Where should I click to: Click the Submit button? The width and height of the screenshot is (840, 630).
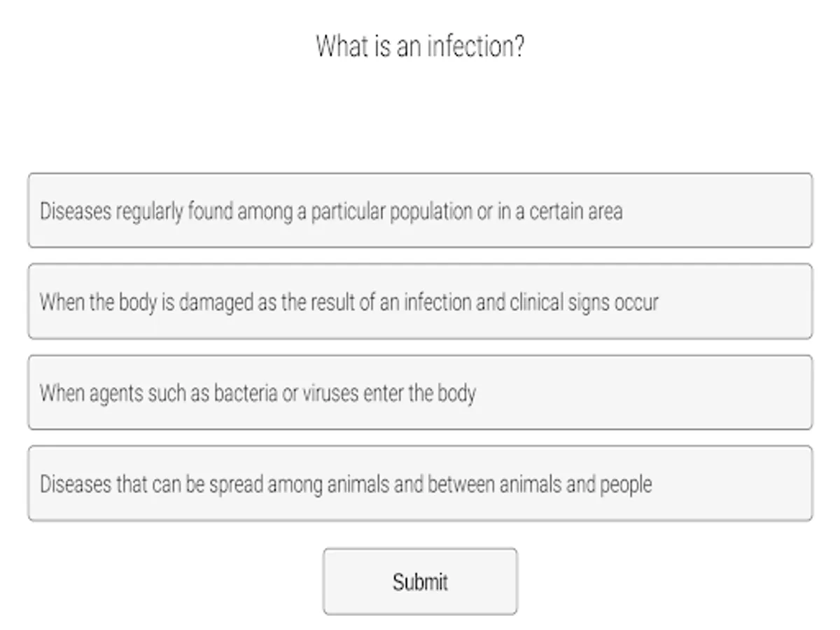(420, 582)
